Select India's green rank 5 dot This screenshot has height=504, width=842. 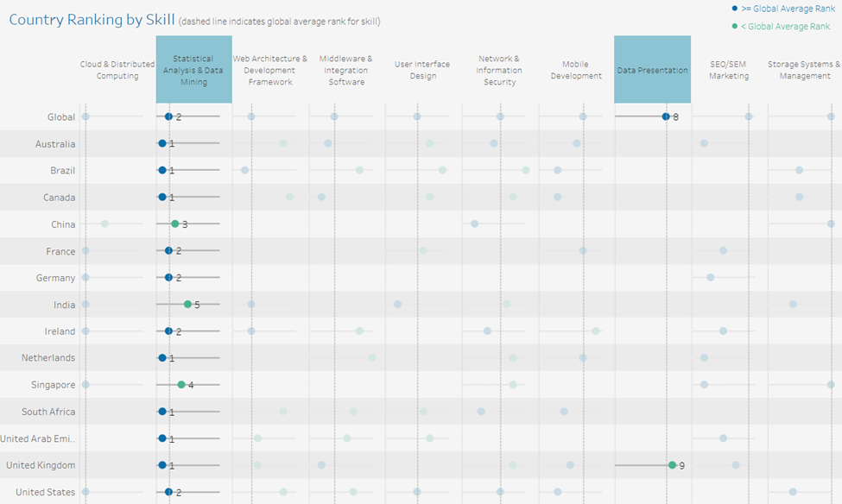(x=187, y=304)
